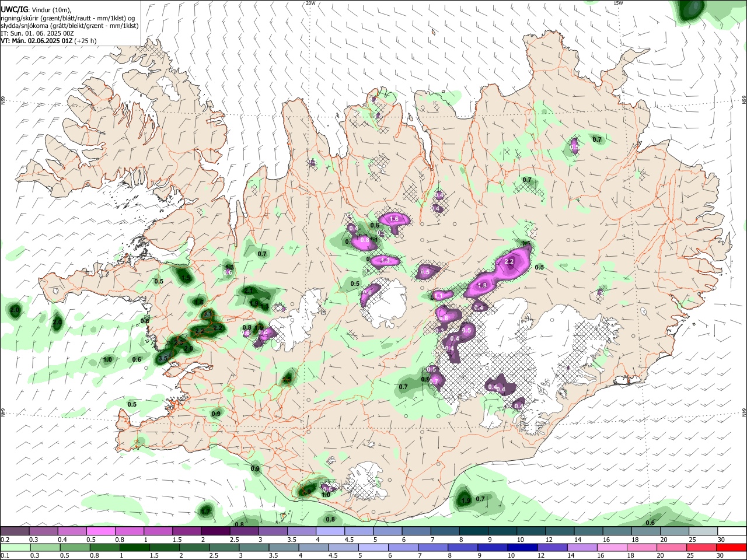Click the red 30 mm rain legend swatch
The height and width of the screenshot is (560, 747).
731,548
